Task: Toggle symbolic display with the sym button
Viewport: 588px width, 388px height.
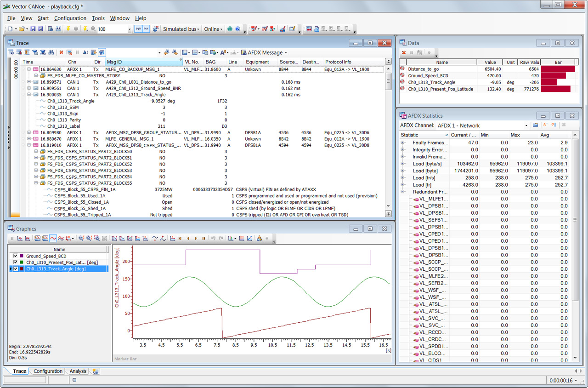Action: (x=138, y=29)
